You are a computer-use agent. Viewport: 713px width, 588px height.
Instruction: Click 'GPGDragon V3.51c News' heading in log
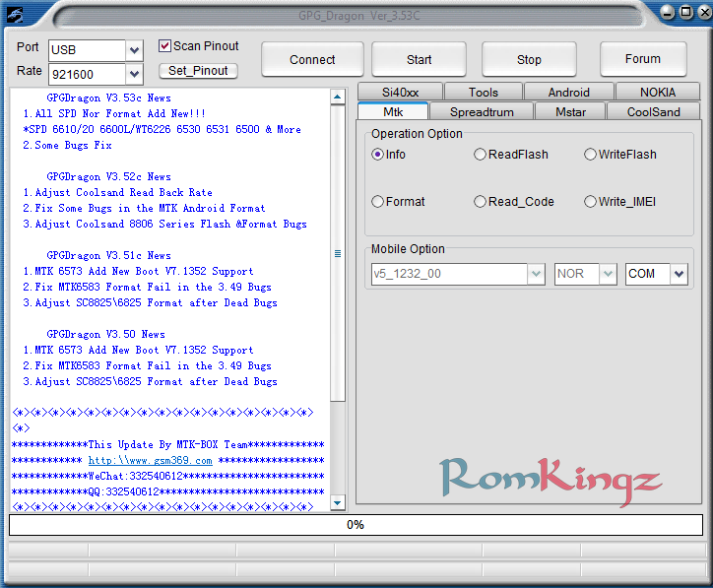tap(108, 255)
